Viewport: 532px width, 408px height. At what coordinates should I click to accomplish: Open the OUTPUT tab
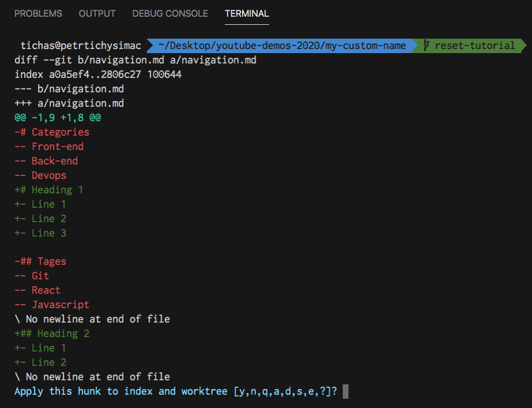(x=97, y=13)
